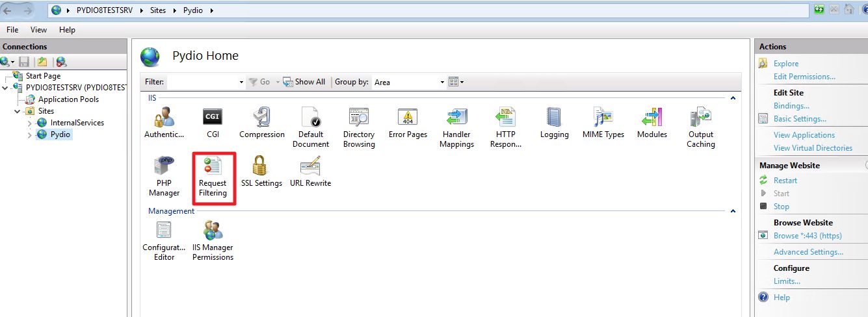Click the Filter text input field
The image size is (868, 317).
click(x=202, y=82)
